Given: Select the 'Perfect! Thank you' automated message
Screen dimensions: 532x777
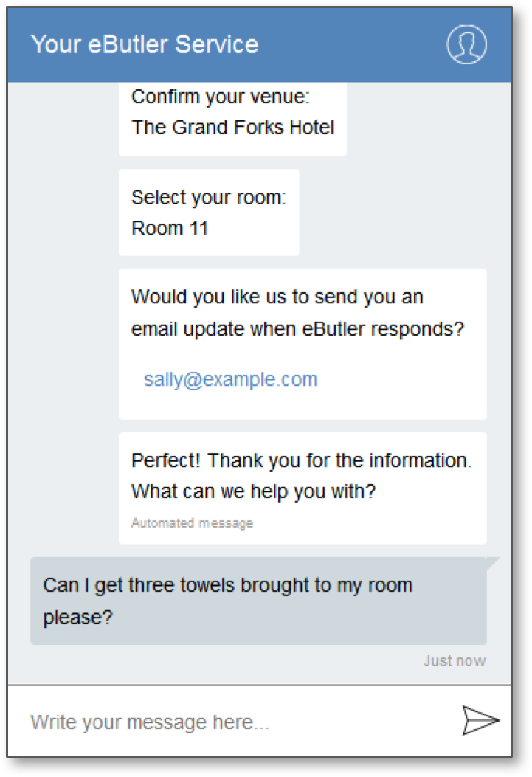Looking at the screenshot, I should [303, 488].
